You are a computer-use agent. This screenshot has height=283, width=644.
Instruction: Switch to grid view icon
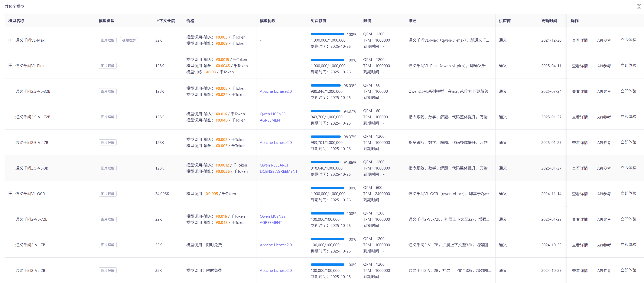(x=639, y=6)
